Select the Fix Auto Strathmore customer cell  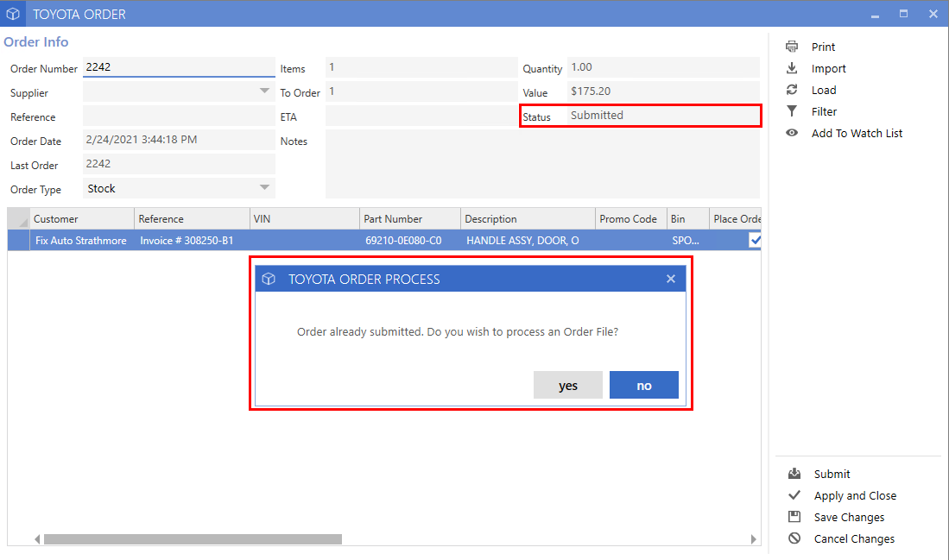pyautogui.click(x=81, y=240)
